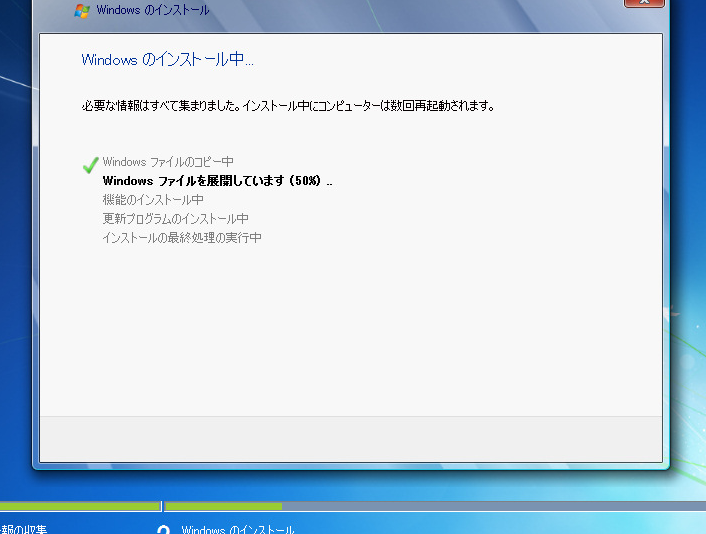Image resolution: width=706 pixels, height=534 pixels.
Task: Click the 'インストールの最終処理の実行中' step
Action: pos(182,237)
